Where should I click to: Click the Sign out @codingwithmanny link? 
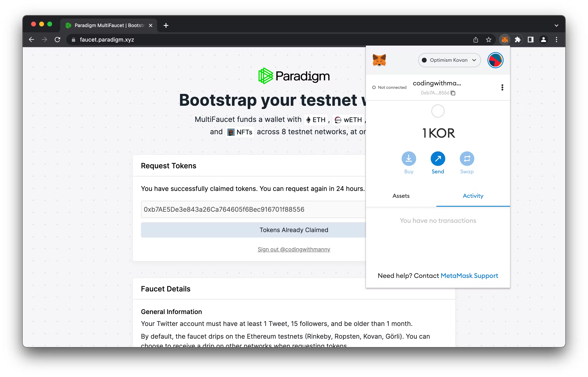tap(294, 249)
